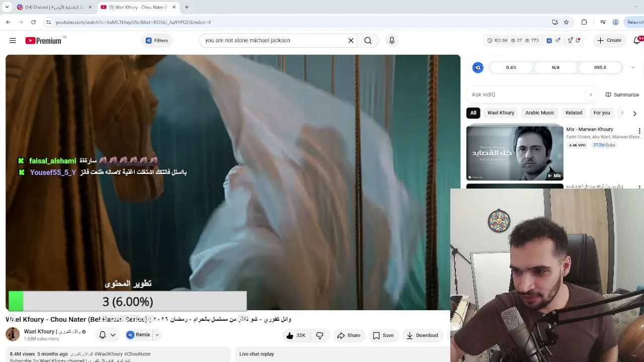Viewport: 644px width, 362px height.
Task: Open vidIQ list icon in header bar
Action: (558, 40)
